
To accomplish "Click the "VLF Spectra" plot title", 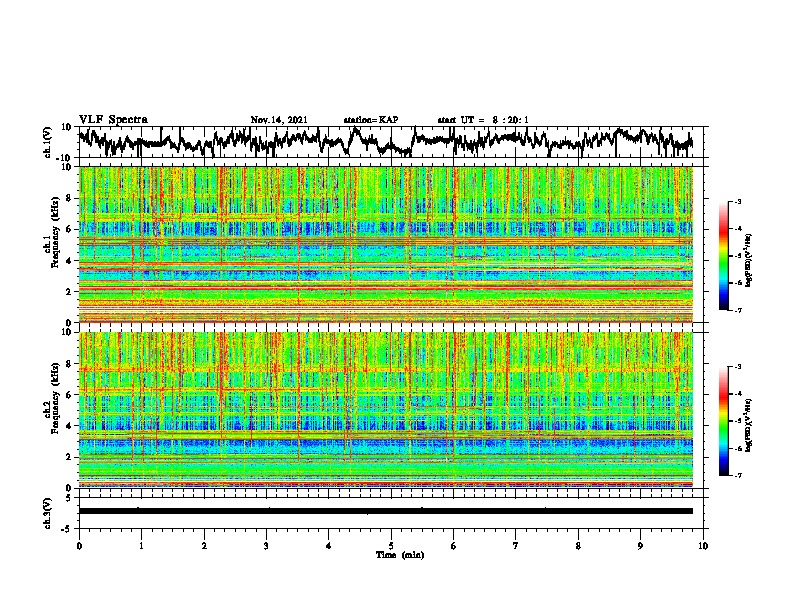I will [x=113, y=120].
